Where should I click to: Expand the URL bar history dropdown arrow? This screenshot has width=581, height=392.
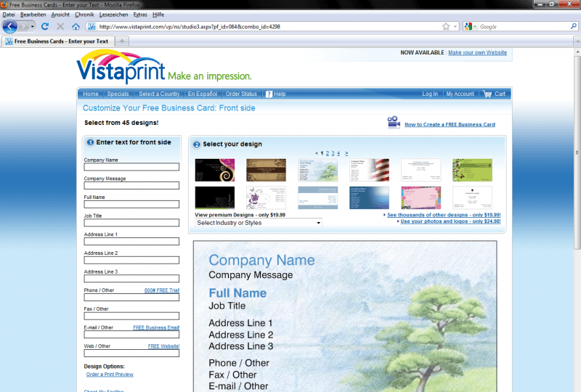455,27
